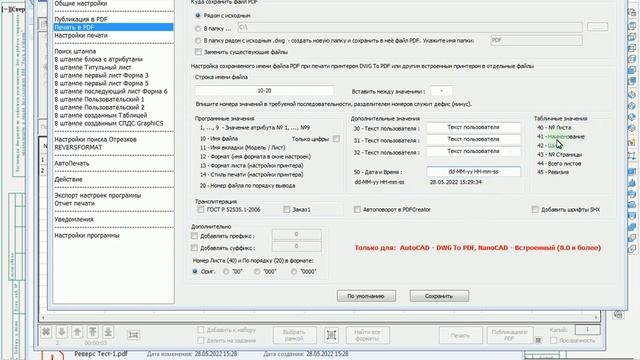Viewport: 640px width, 360px height.
Task: Open Настройки поиска Отрезков section
Action: [95, 139]
